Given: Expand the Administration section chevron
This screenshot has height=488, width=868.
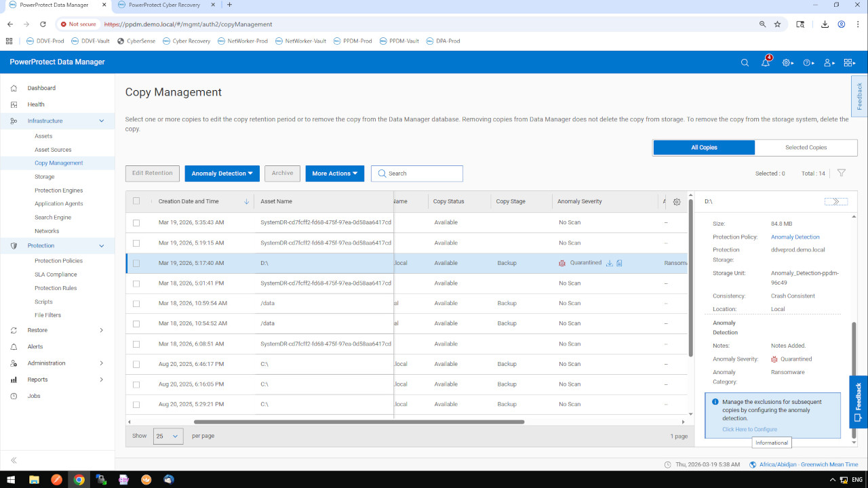Looking at the screenshot, I should point(102,363).
